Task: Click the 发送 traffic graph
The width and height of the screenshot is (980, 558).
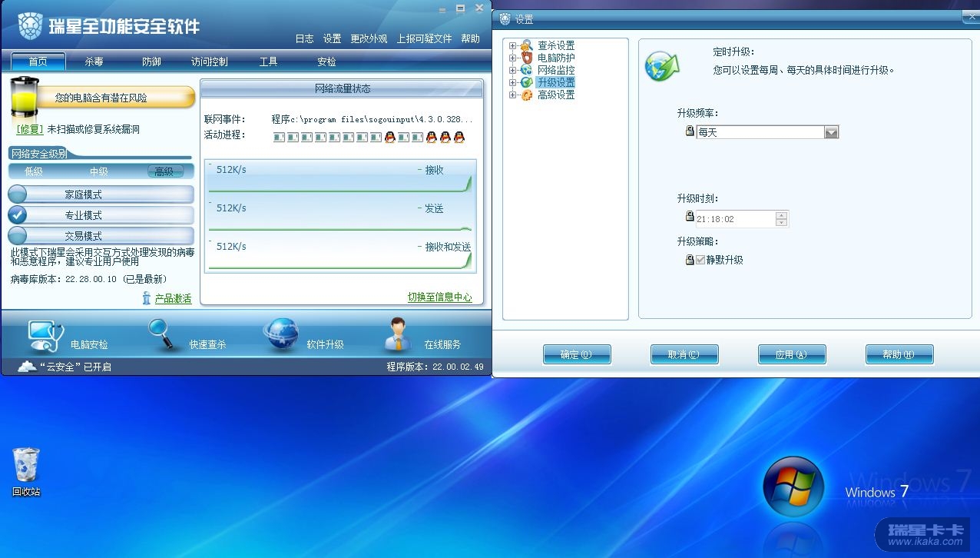Action: coord(340,215)
